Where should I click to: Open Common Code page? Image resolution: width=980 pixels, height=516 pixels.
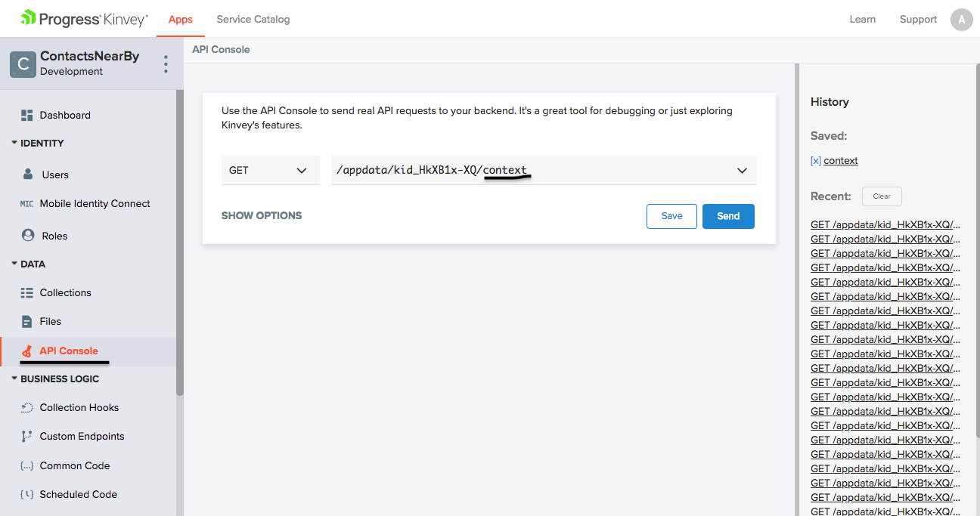pos(75,465)
